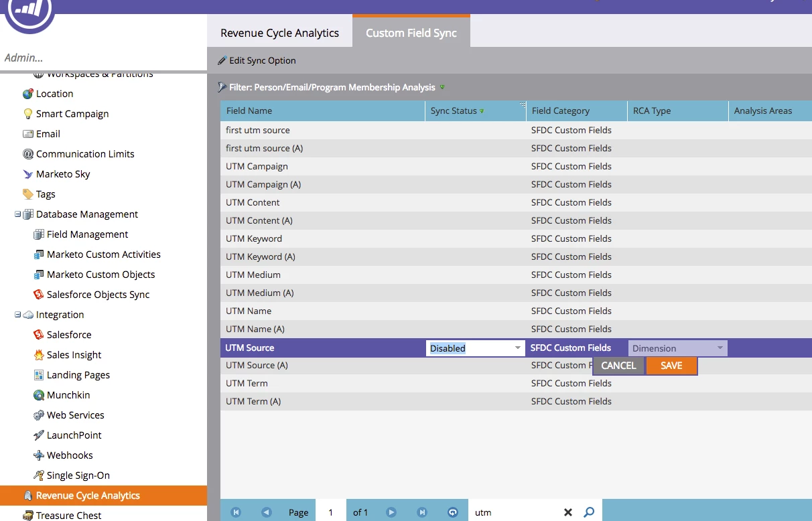Click the search magnifier icon
This screenshot has height=521, width=812.
click(589, 512)
